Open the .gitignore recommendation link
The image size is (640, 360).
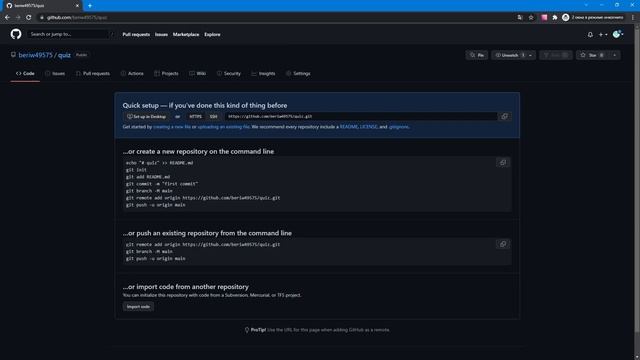click(x=398, y=127)
